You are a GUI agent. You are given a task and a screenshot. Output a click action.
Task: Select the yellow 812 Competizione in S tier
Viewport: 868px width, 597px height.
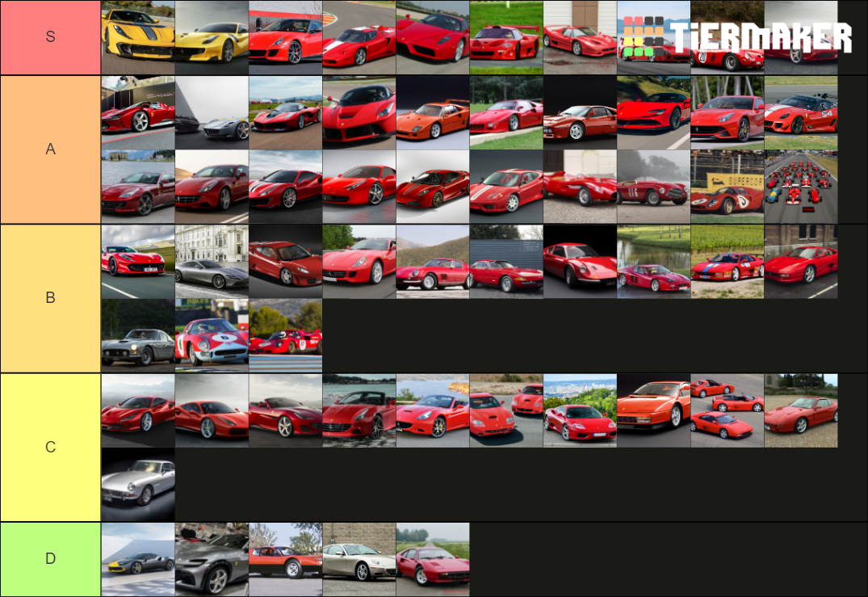point(137,37)
